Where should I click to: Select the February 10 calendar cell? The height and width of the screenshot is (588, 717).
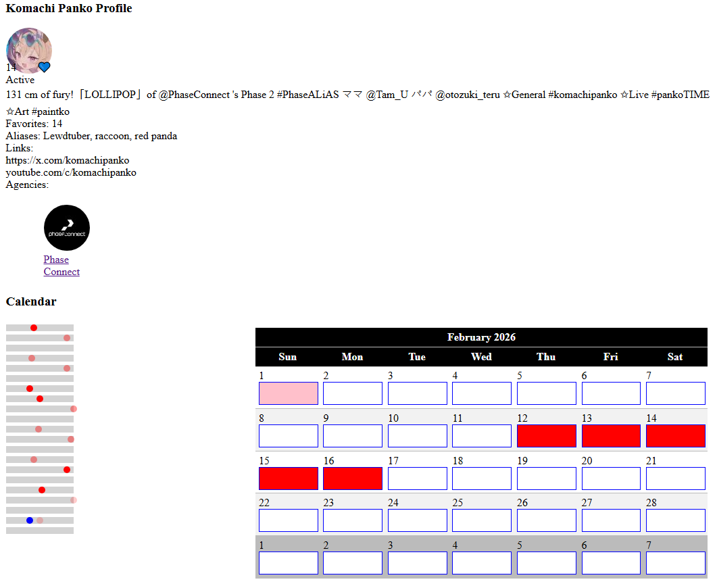(x=418, y=436)
